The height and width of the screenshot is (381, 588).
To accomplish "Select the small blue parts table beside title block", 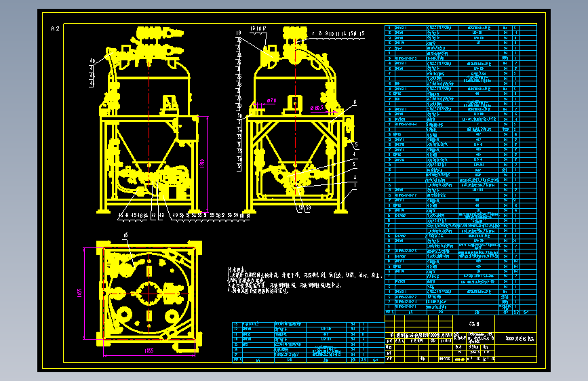I will pyautogui.click(x=309, y=342).
